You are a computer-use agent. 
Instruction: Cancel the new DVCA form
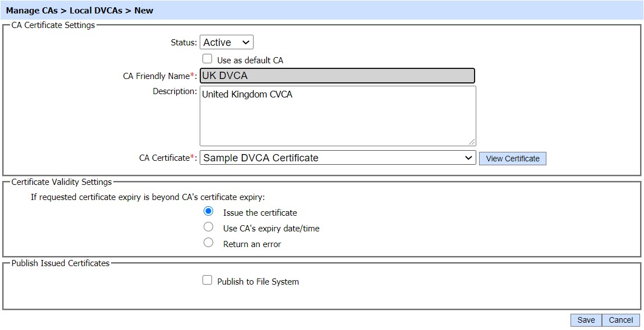pos(620,320)
